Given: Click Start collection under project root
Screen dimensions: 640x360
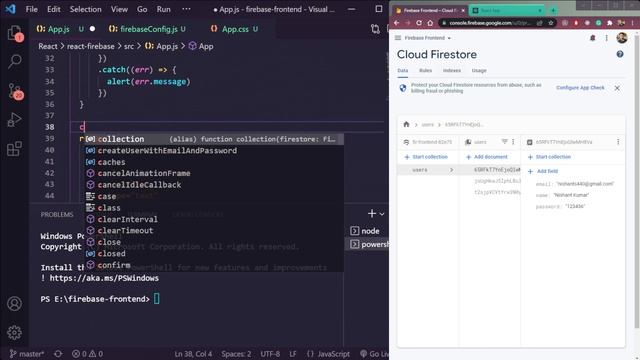Looking at the screenshot, I should pos(426,157).
